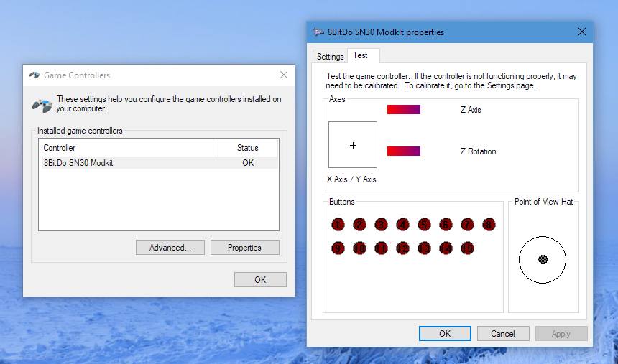Click the Z Axis level bar

tap(404, 110)
